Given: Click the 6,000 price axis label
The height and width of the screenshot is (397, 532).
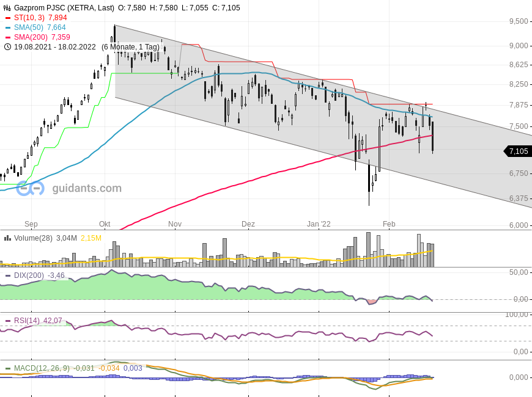Looking at the screenshot, I should coord(519,225).
